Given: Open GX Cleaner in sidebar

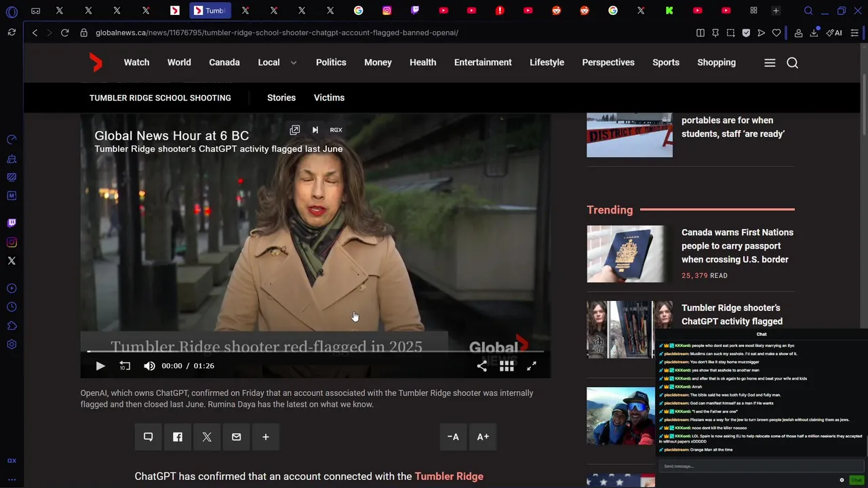Looking at the screenshot, I should tap(12, 159).
